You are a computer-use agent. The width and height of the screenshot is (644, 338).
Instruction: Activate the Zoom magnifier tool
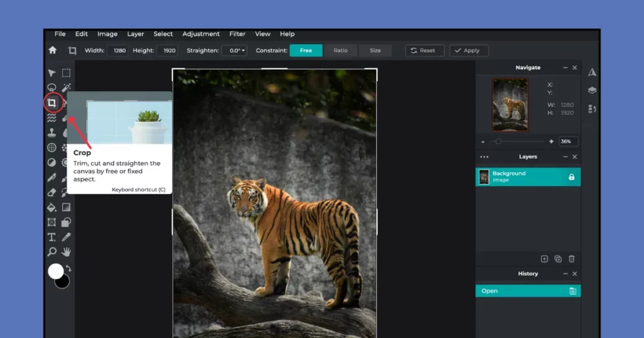click(x=52, y=252)
